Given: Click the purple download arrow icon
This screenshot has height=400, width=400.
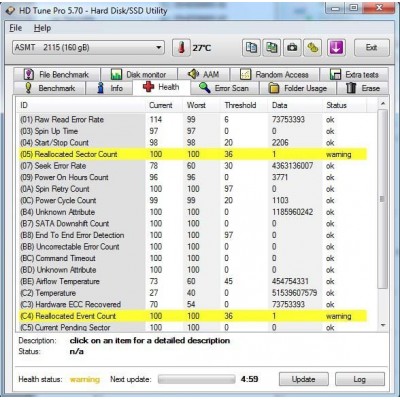Looking at the screenshot, I should (x=336, y=48).
